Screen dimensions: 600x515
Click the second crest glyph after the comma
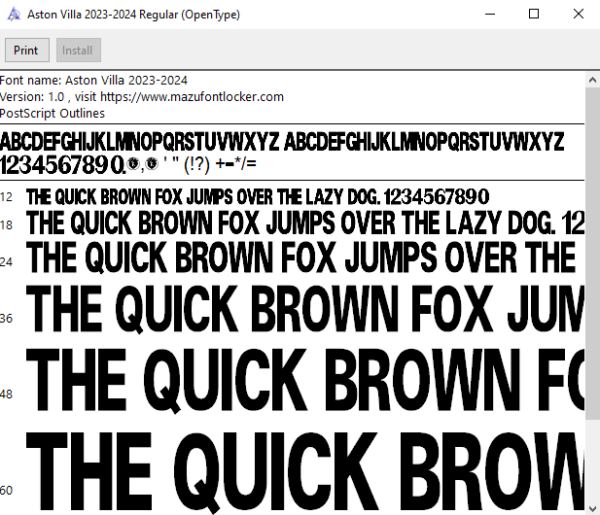(x=152, y=163)
